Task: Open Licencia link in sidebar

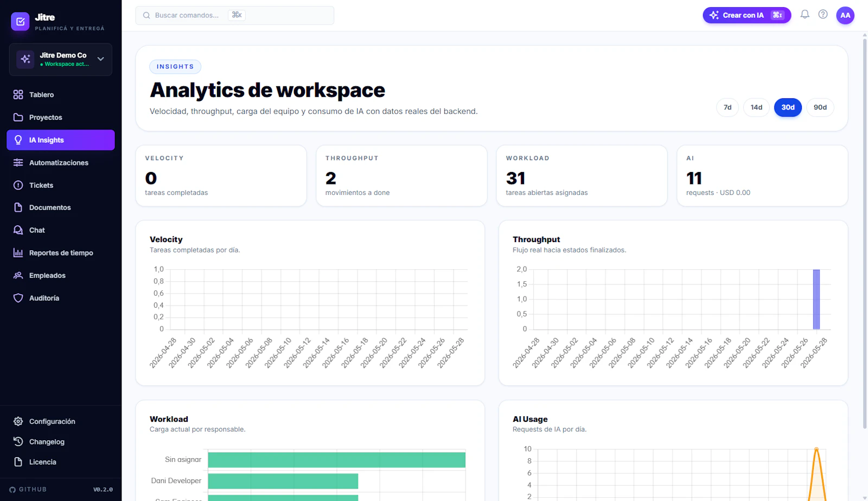Action: pos(61,462)
